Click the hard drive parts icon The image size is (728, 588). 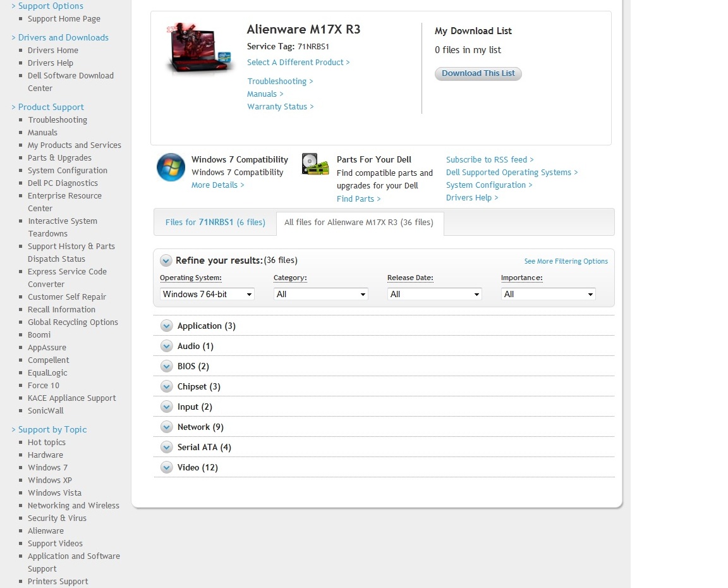click(x=315, y=164)
